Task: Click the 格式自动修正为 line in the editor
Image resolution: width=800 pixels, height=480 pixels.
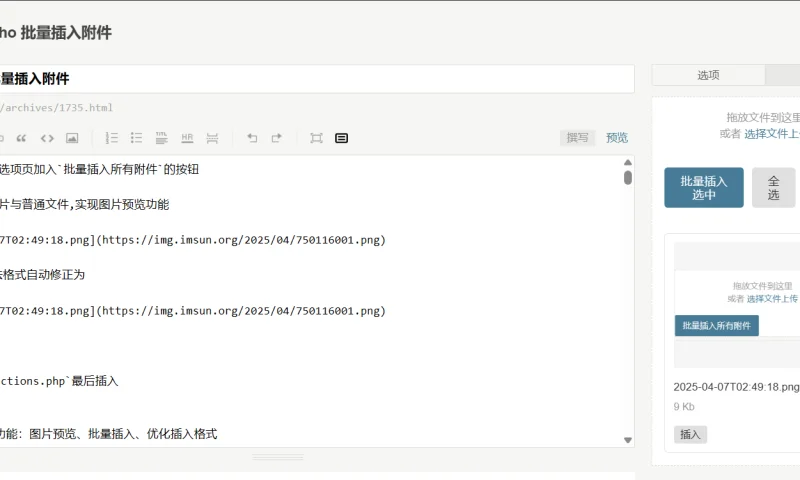Action: [x=42, y=275]
